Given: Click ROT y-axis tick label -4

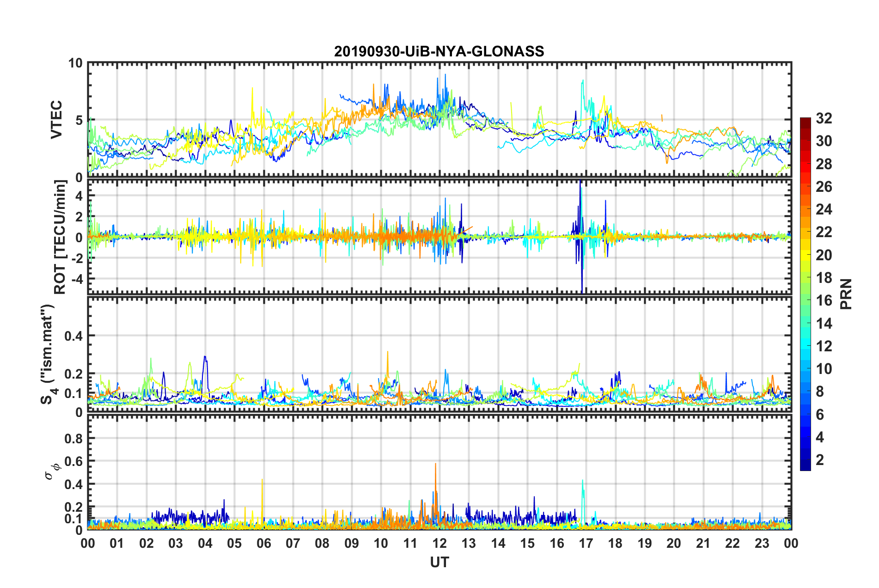Looking at the screenshot, I should coord(77,279).
